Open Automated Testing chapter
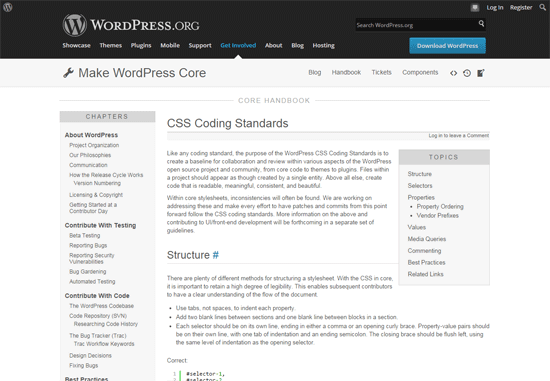The height and width of the screenshot is (381, 550). (92, 281)
